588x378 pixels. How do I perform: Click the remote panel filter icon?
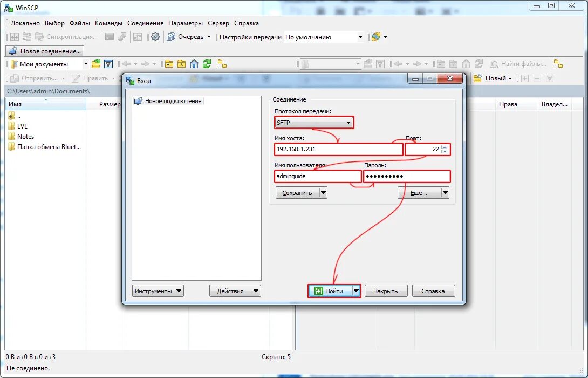[380, 64]
